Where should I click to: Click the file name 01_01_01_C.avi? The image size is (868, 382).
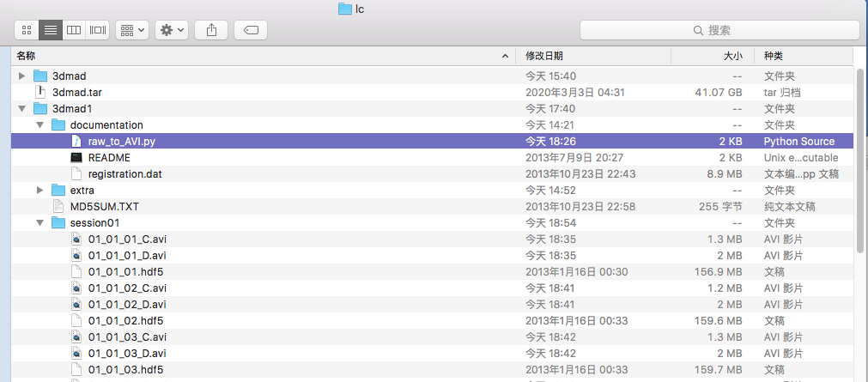pos(127,240)
